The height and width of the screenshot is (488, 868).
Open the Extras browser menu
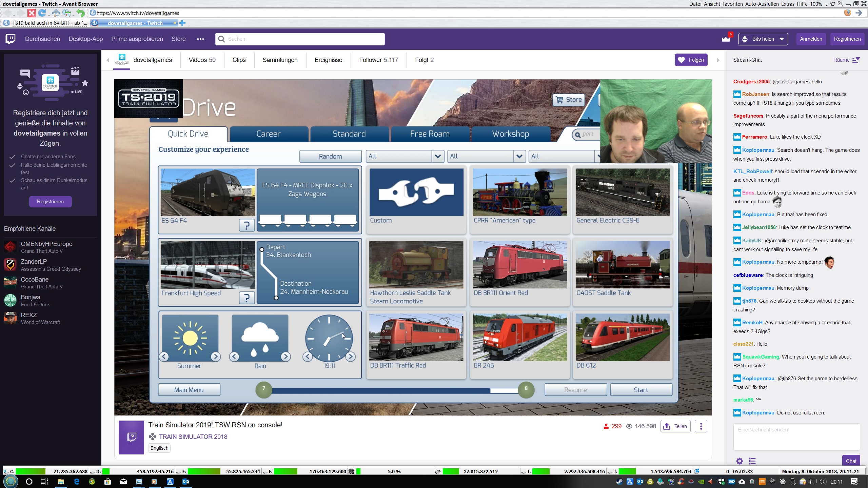(788, 4)
